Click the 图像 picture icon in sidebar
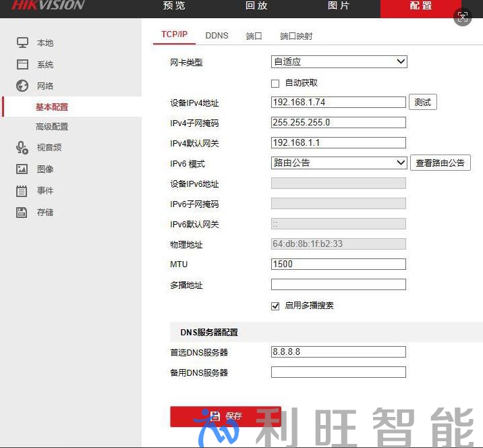This screenshot has height=448, width=483. (22, 169)
